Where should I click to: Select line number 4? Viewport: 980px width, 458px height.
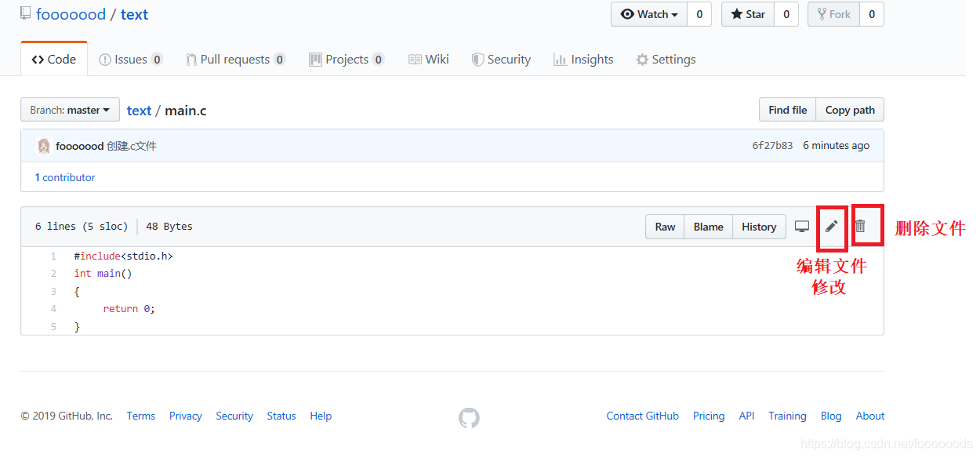coord(53,309)
